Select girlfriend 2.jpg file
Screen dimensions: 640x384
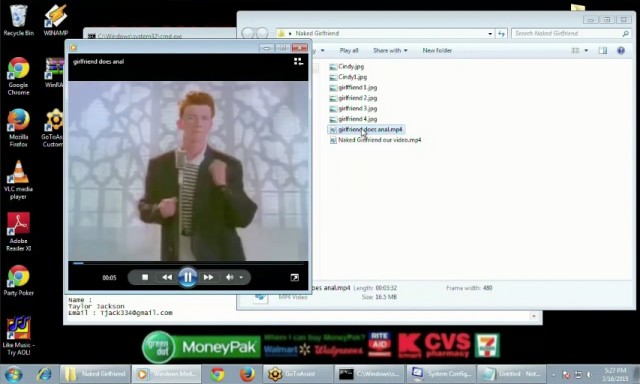[353, 98]
